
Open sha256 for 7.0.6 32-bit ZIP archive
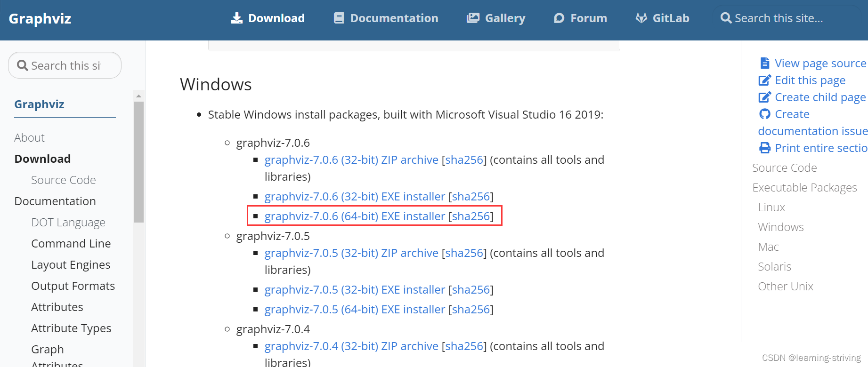[x=464, y=160]
